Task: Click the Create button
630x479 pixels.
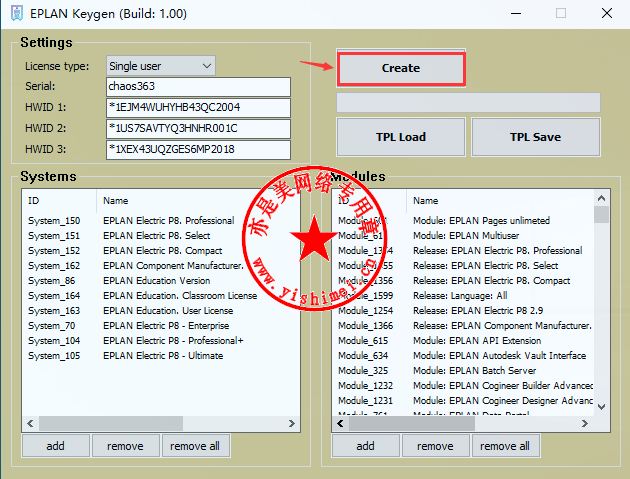Action: (401, 68)
